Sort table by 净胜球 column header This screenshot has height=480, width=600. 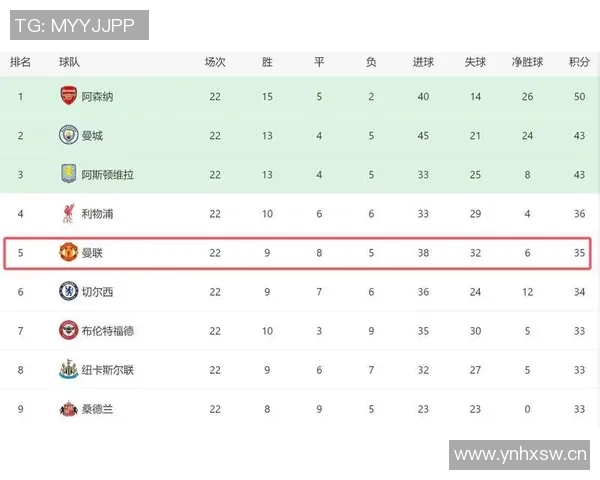pos(527,62)
